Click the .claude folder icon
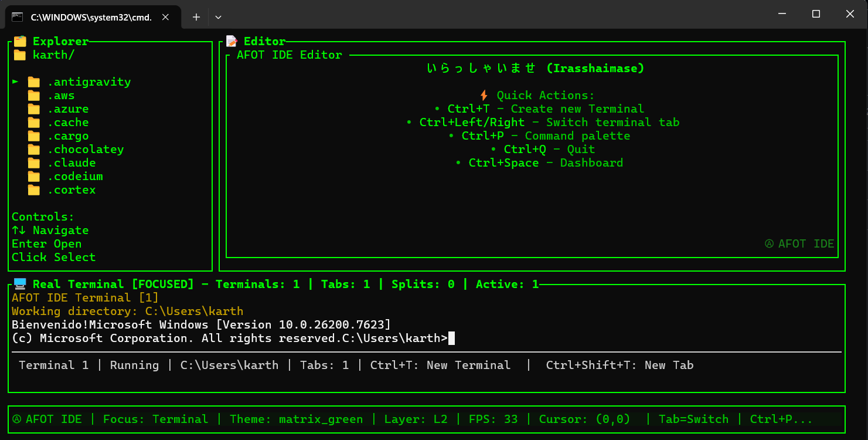The height and width of the screenshot is (440, 868). pyautogui.click(x=33, y=163)
